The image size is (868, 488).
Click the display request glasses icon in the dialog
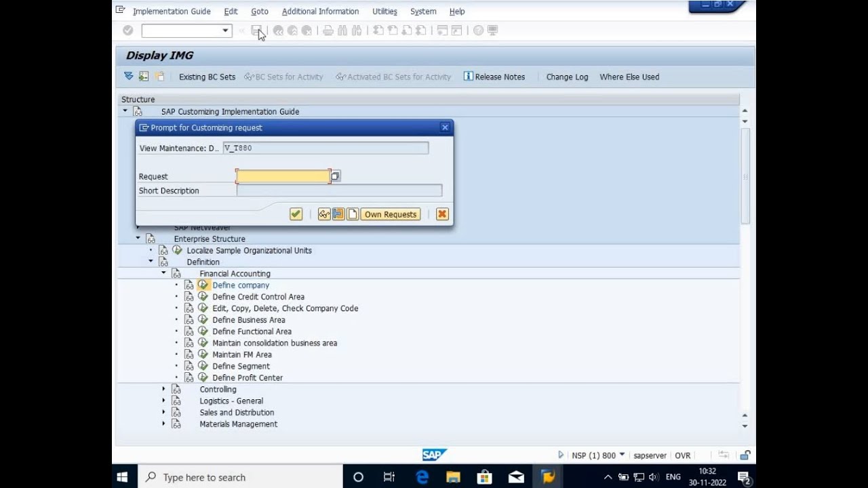[324, 214]
